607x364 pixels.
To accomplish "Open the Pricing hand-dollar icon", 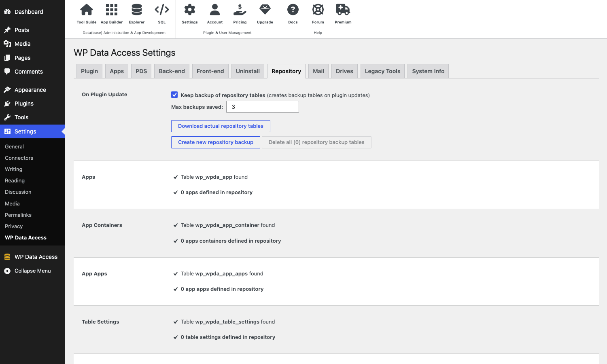I will pos(240,9).
